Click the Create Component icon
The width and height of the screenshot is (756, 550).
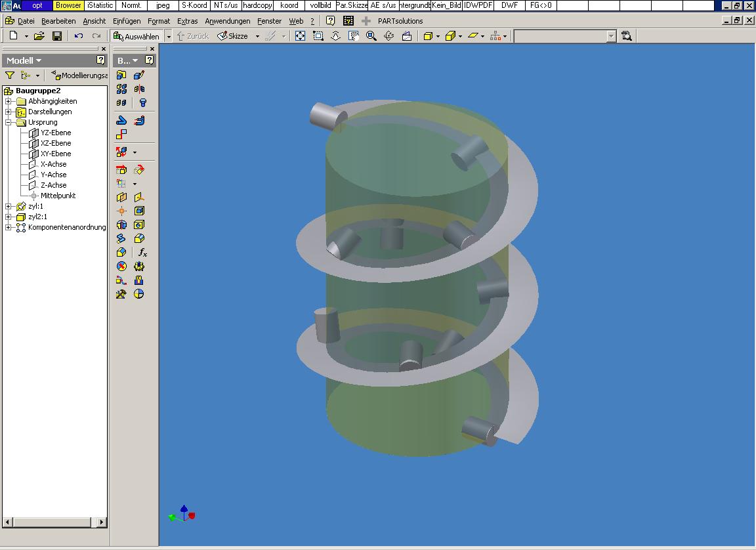tap(139, 75)
